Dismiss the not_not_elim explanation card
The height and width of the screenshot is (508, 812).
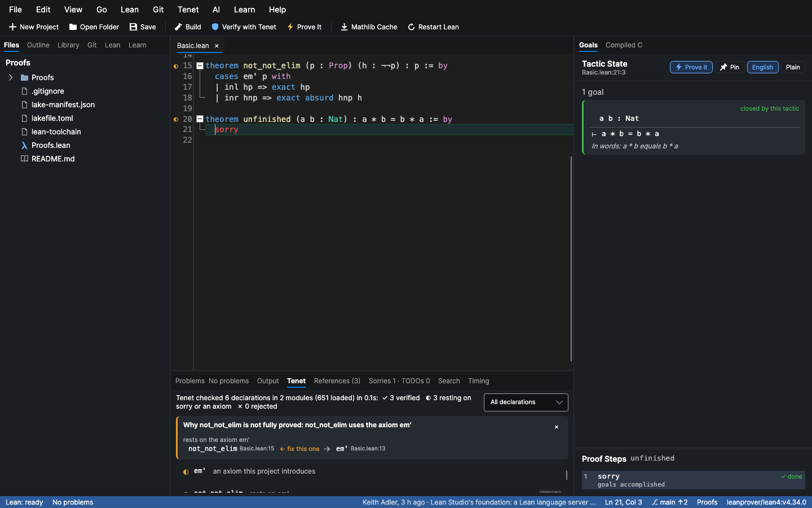click(x=557, y=427)
